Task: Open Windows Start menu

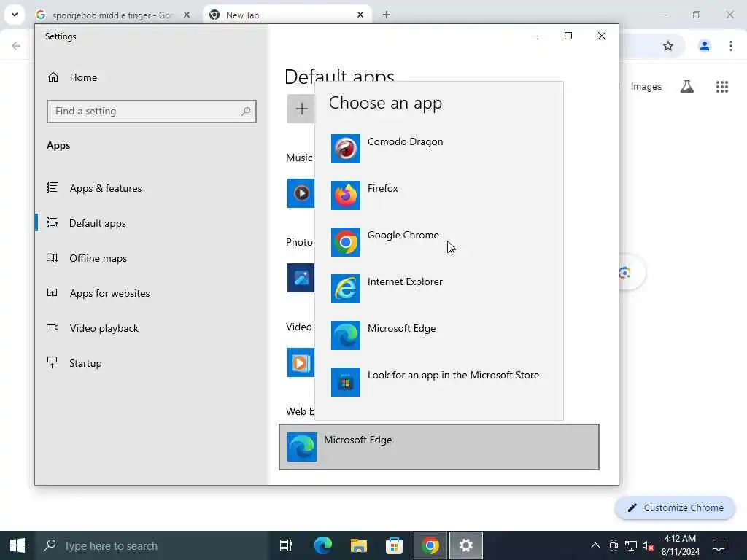Action: [18, 545]
